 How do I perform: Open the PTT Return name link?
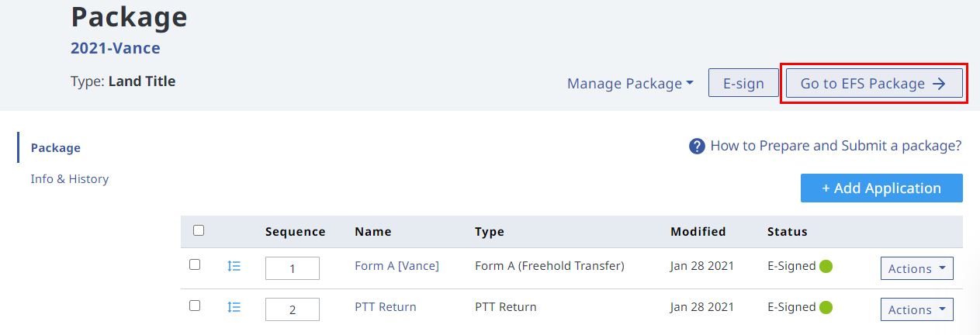[x=386, y=307]
